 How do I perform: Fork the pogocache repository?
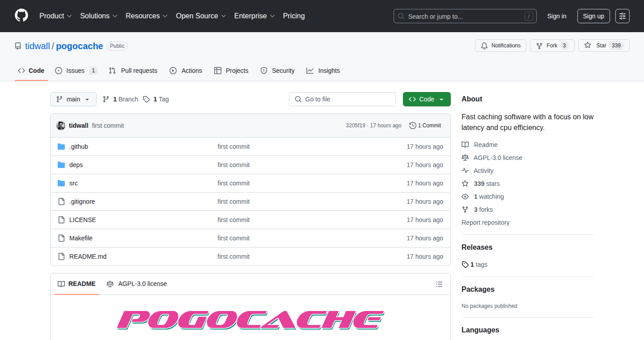552,46
